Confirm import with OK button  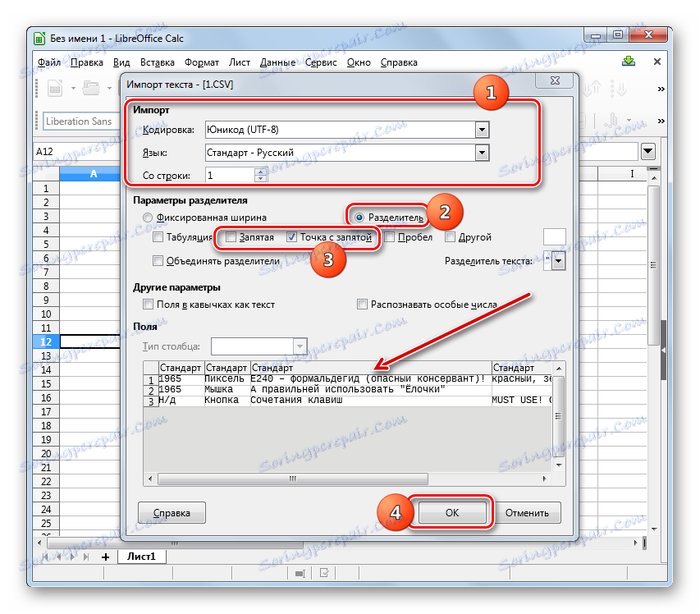click(x=452, y=513)
